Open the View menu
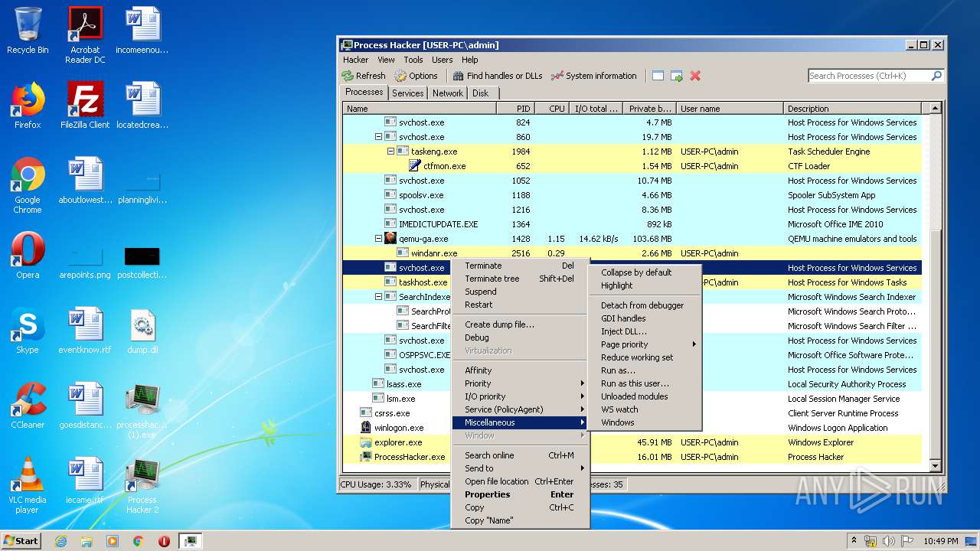The image size is (980, 551). coord(386,60)
